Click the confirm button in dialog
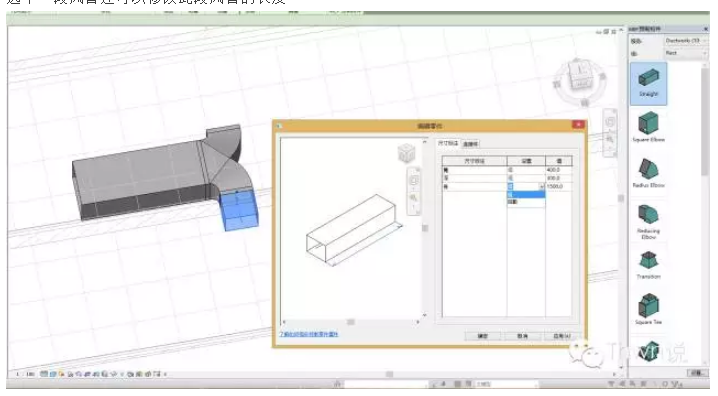718x396 pixels. [x=483, y=336]
